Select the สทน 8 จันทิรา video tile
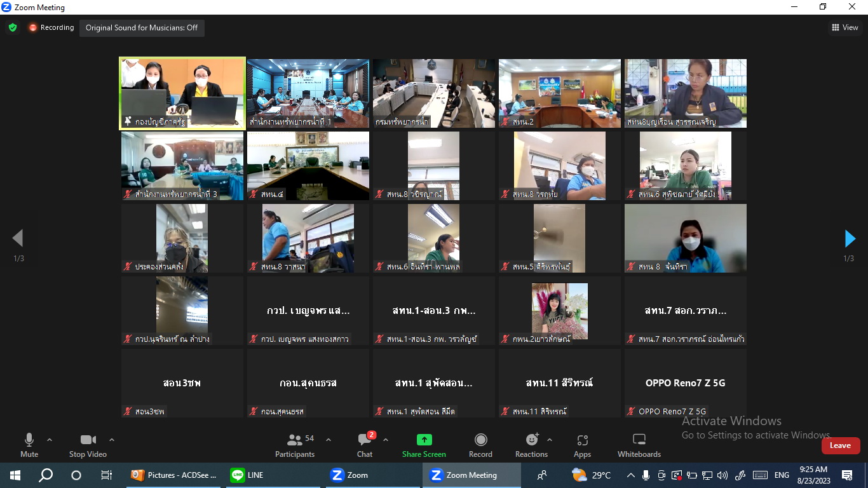 tap(686, 238)
